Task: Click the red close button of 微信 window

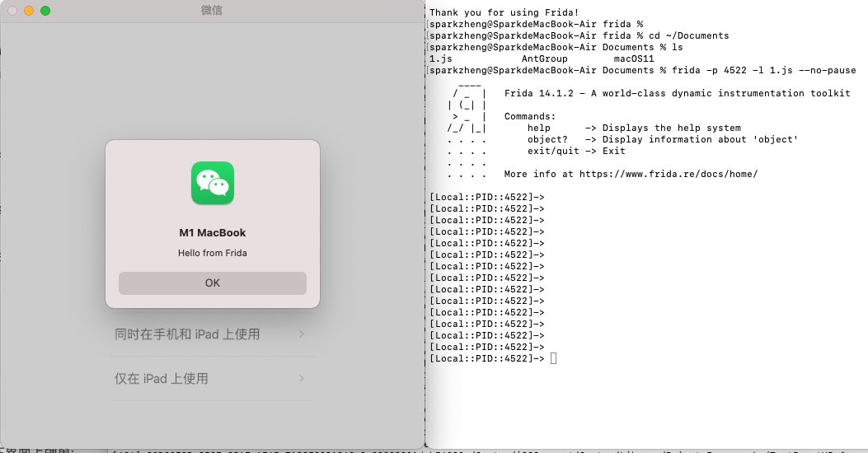Action: click(x=12, y=11)
